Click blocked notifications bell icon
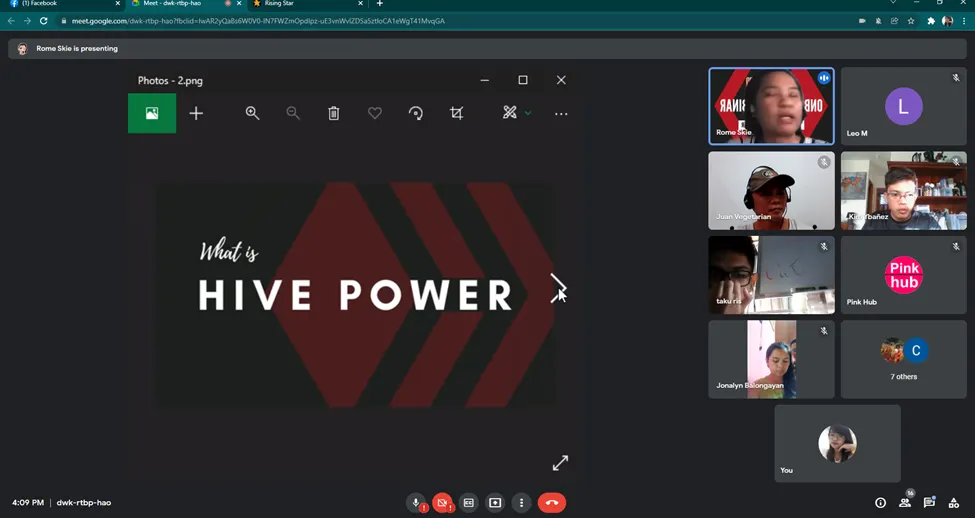This screenshot has width=975, height=518. (x=878, y=21)
